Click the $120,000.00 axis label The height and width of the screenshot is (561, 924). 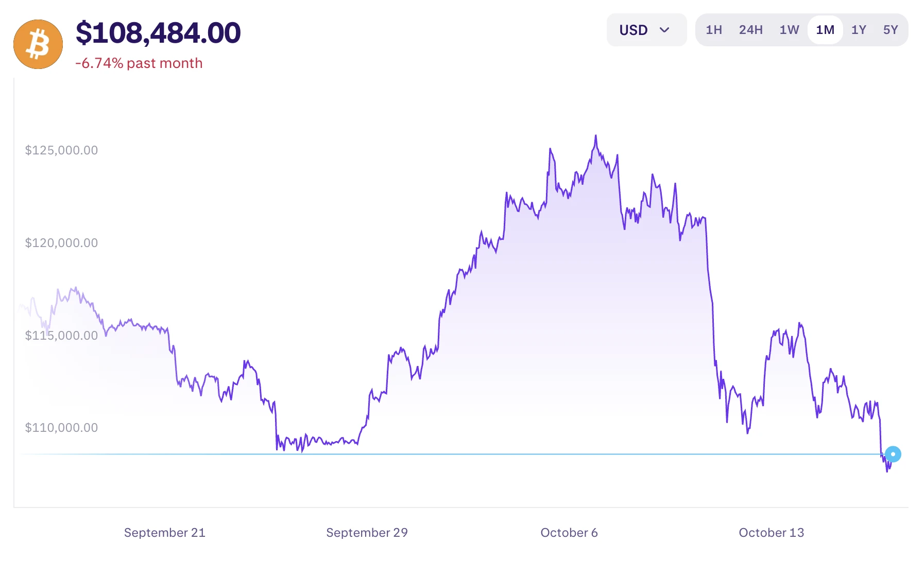(61, 243)
